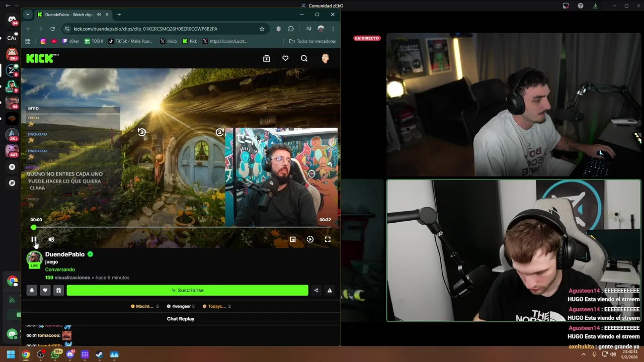Add a Discord server with plus icon
Screen dimensions: 644x362
tap(12, 167)
